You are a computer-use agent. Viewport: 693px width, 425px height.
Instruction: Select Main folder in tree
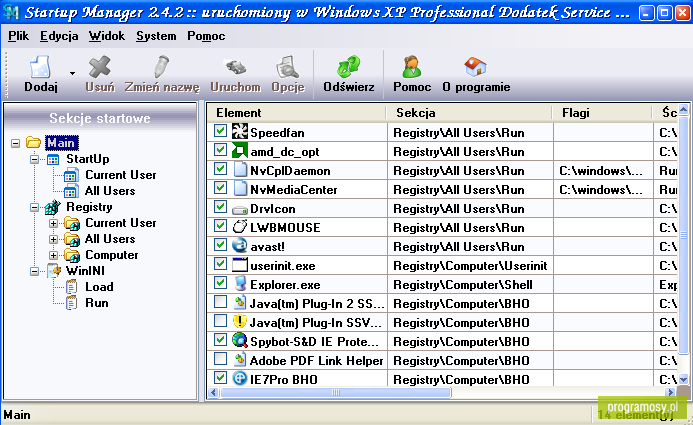pos(61,143)
